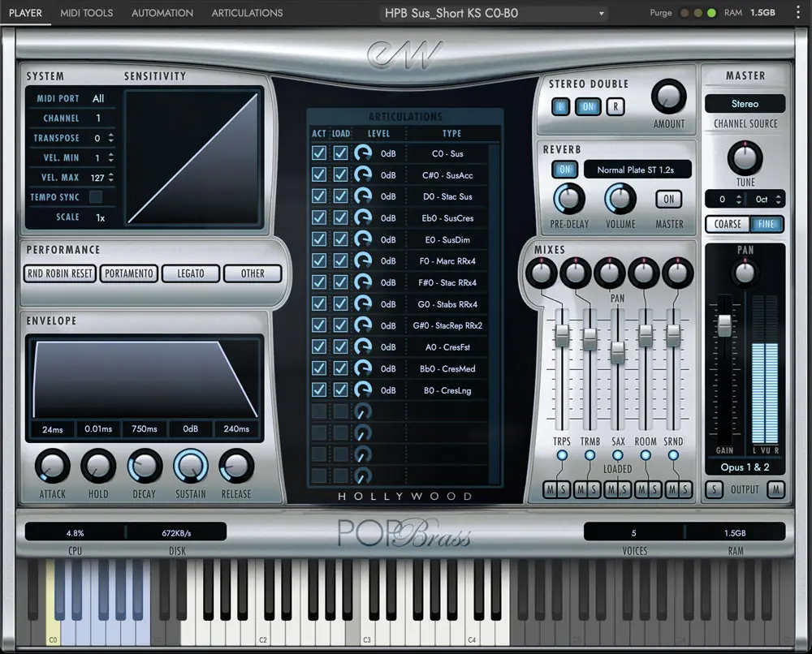
Task: Toggle the SRND loaded indicator
Action: pyautogui.click(x=673, y=455)
